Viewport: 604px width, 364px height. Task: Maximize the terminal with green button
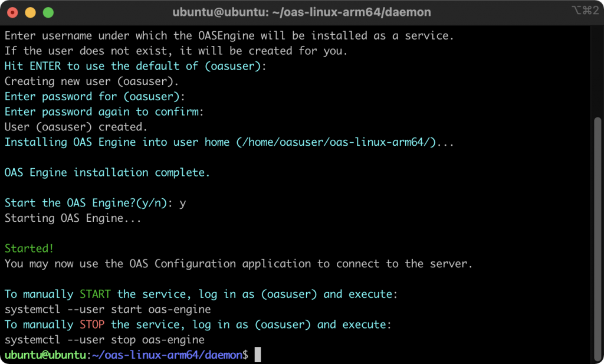[48, 12]
